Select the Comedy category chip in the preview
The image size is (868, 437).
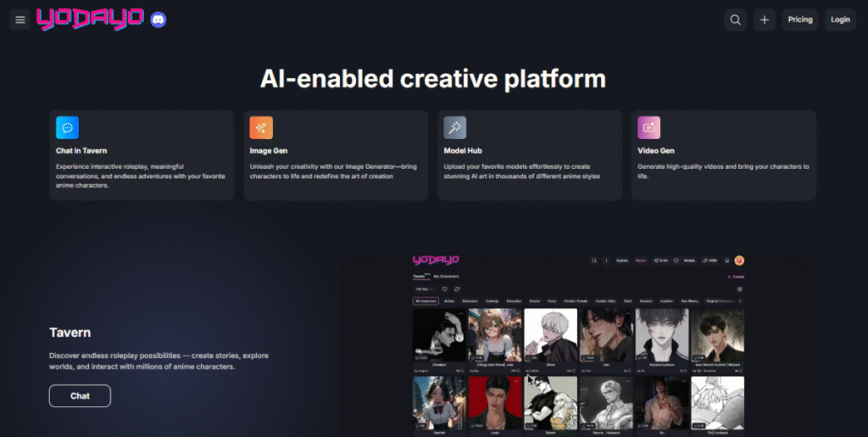[492, 301]
